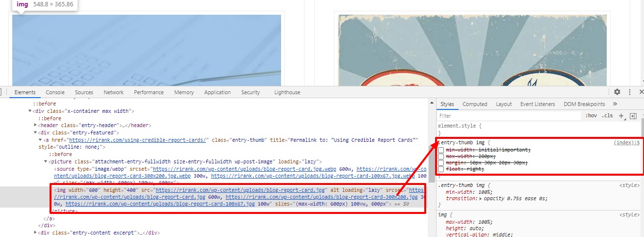The height and width of the screenshot is (237, 644).
Task: Follow the using-credible-report-cards href link
Action: coord(139,140)
